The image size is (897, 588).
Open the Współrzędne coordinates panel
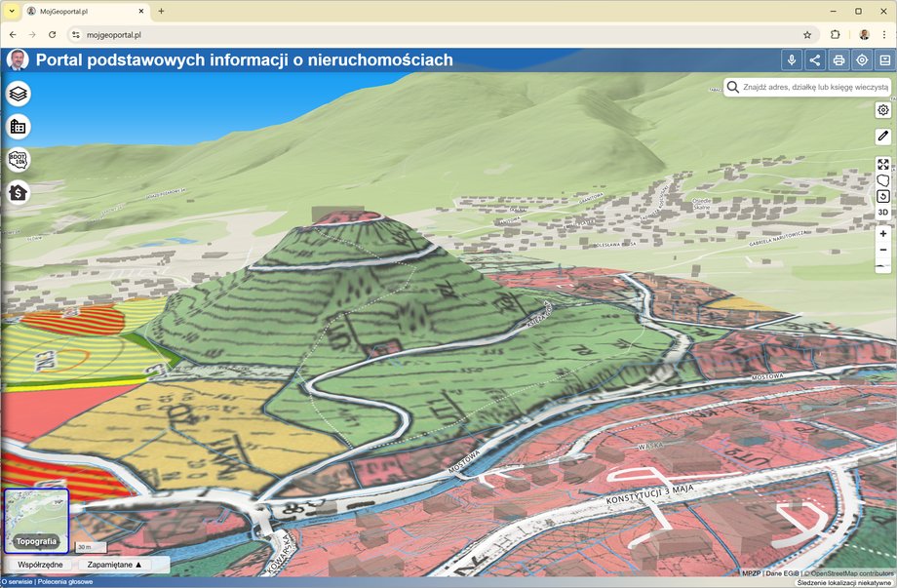[x=41, y=565]
